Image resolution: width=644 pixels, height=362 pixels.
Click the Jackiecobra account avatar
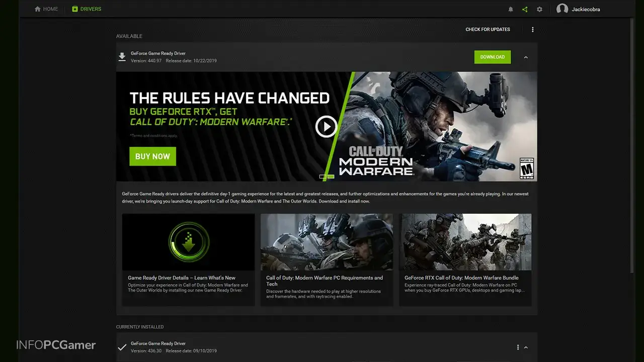(x=562, y=9)
